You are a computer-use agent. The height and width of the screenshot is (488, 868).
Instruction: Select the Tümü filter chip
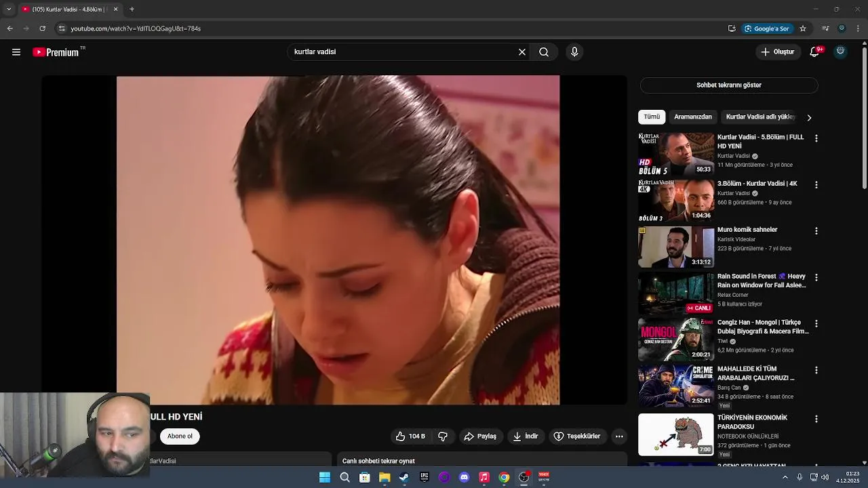(652, 117)
